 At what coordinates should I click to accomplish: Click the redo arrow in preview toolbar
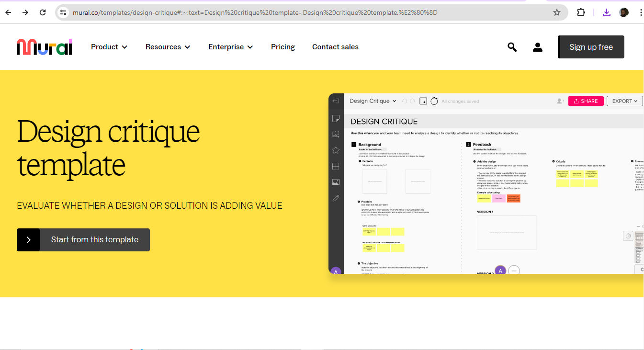click(x=412, y=101)
